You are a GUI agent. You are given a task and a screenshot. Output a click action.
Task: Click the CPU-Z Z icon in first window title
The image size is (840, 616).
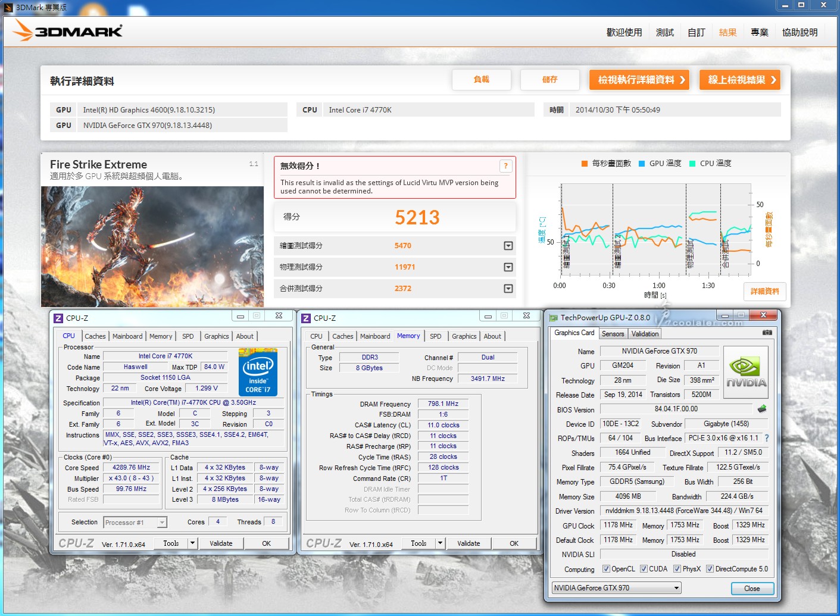[x=58, y=318]
